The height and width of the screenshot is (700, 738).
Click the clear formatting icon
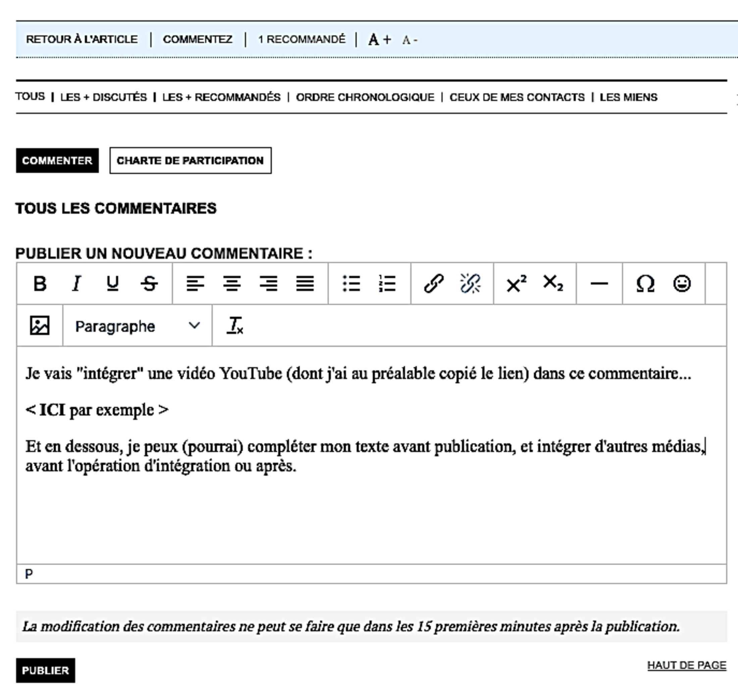coord(235,326)
